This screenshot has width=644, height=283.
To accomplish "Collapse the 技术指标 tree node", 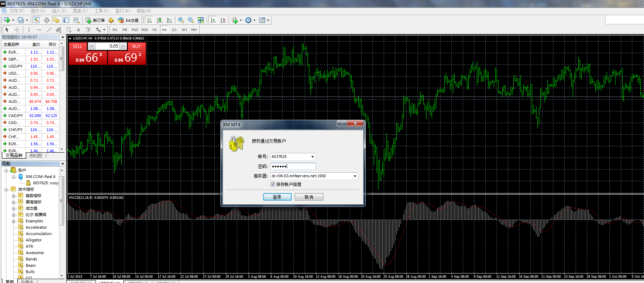I will (x=6, y=189).
